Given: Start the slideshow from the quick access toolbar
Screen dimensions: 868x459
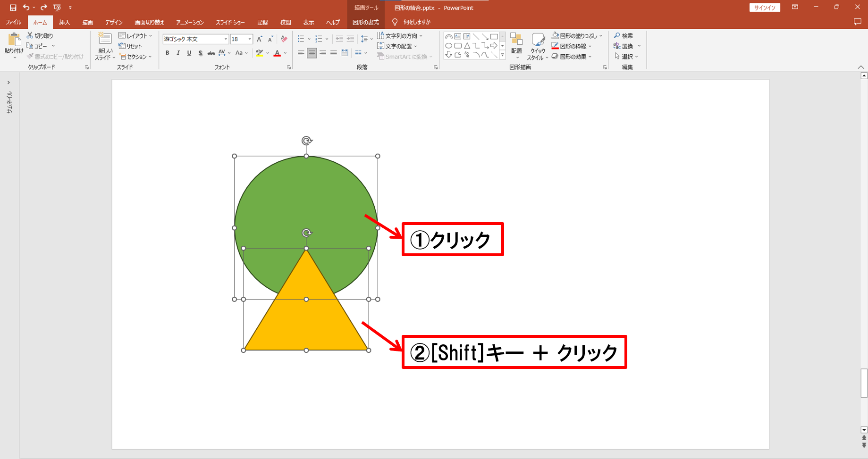Looking at the screenshot, I should tap(57, 8).
